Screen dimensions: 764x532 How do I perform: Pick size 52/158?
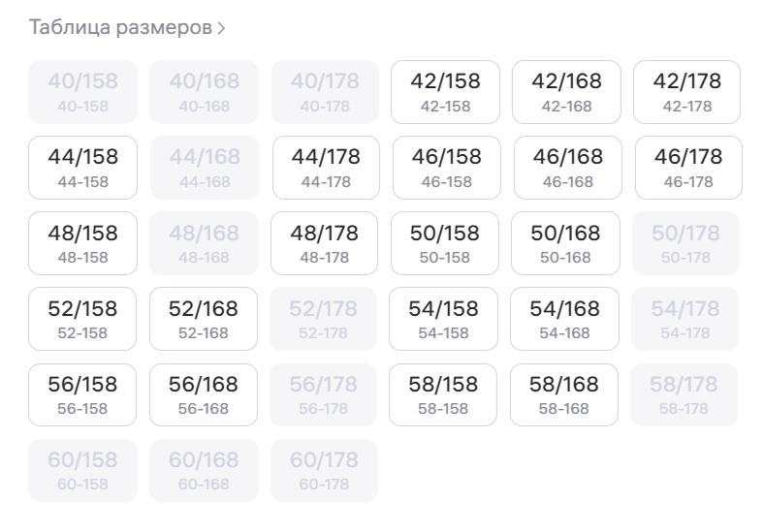(x=82, y=319)
